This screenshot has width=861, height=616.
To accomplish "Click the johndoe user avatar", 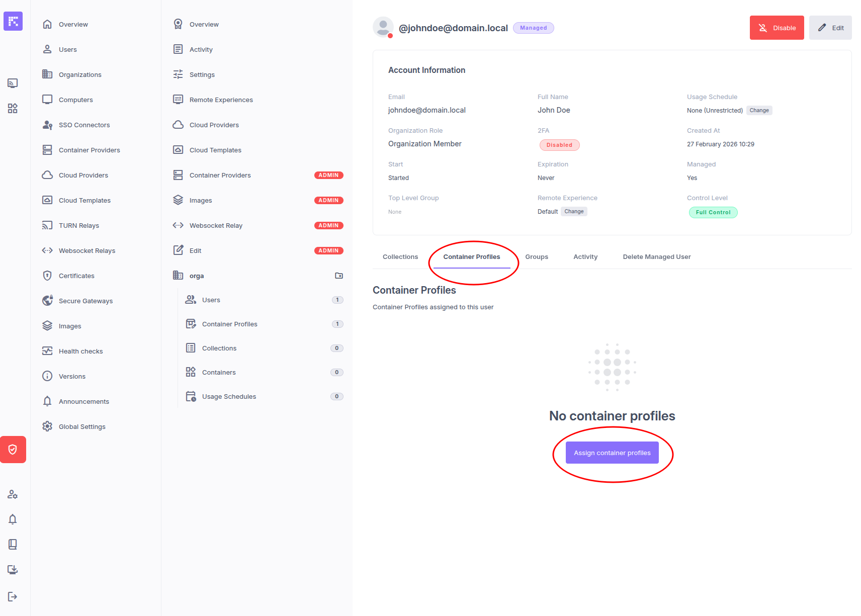I will (x=383, y=27).
